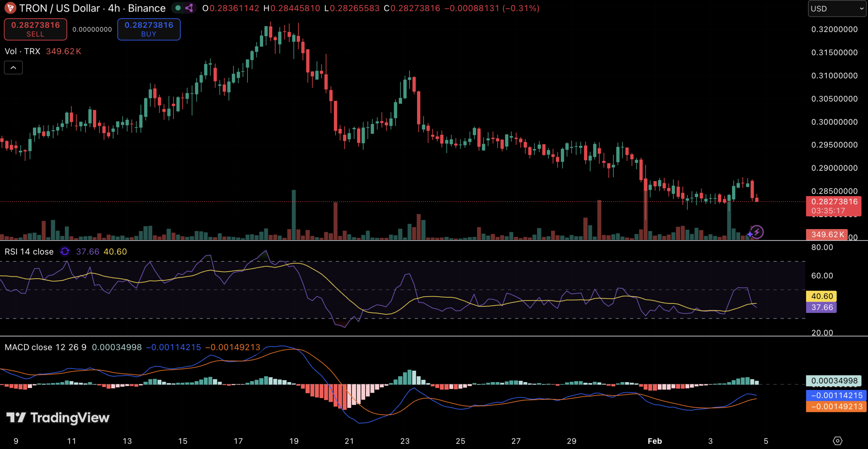Click the purple connected-nodes data icon
Image resolution: width=868 pixels, height=449 pixels.
pyautogui.click(x=189, y=8)
